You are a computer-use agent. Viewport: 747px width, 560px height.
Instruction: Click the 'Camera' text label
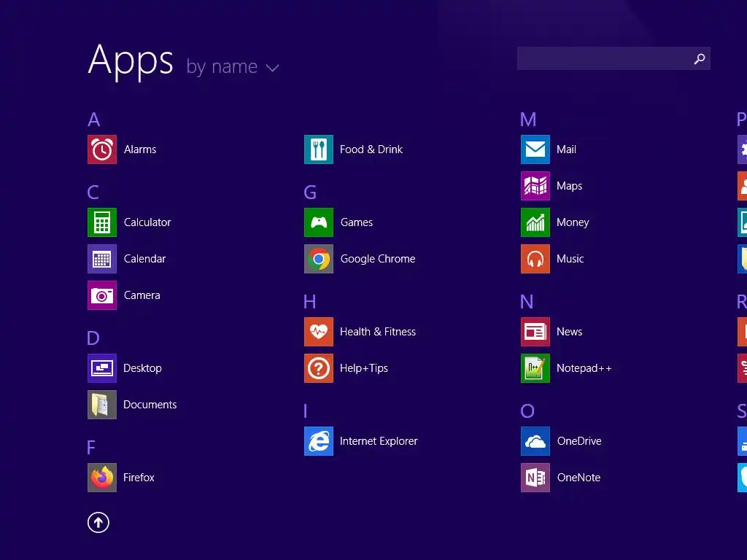[142, 295]
